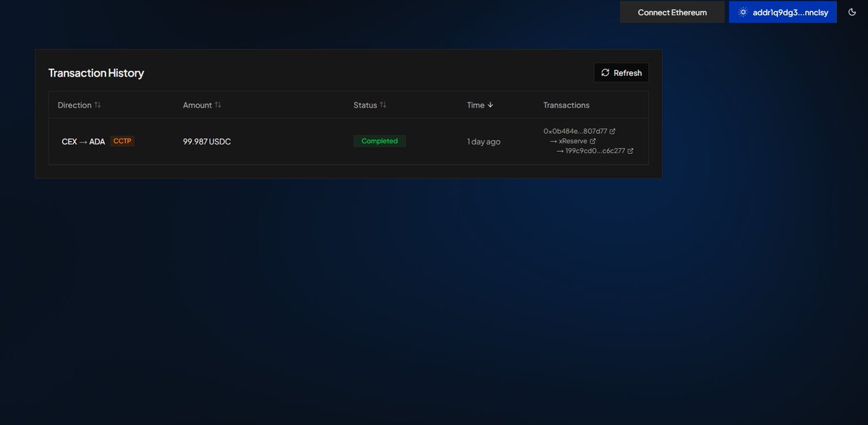Click the Transaction History heading
868x425 pixels.
pos(96,73)
